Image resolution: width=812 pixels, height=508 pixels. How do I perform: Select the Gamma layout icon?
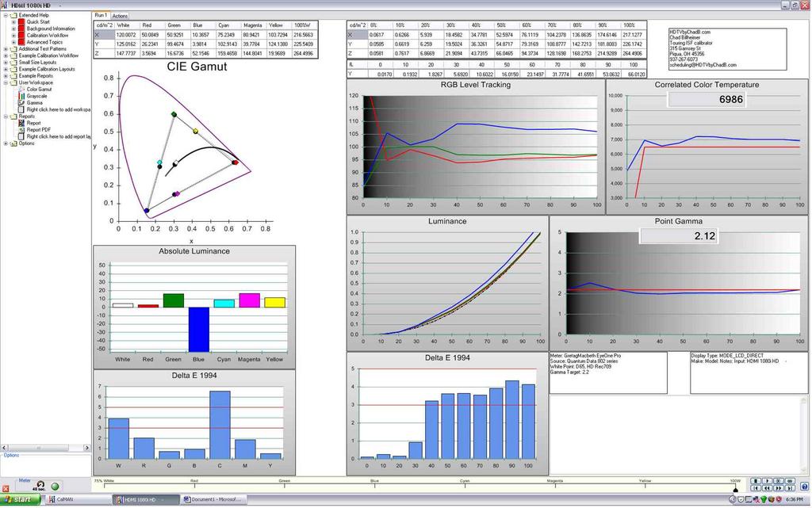tap(21, 103)
